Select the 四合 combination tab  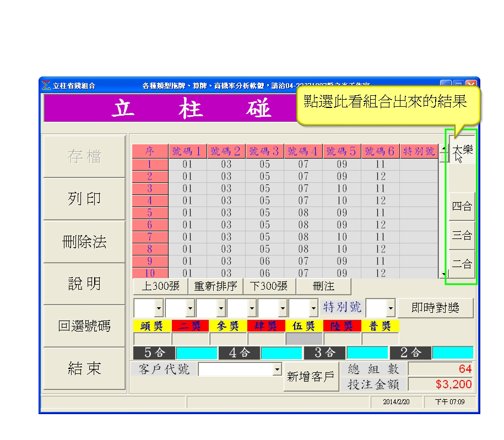pyautogui.click(x=462, y=207)
